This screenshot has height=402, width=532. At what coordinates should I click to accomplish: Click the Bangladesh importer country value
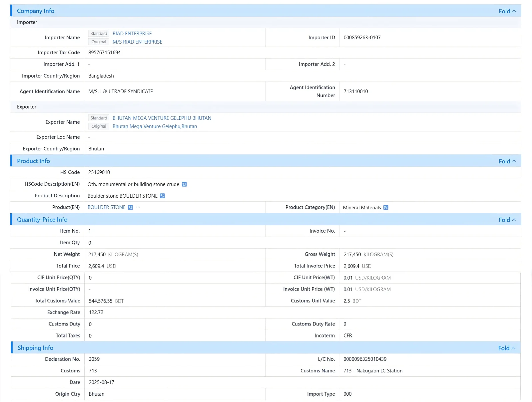pyautogui.click(x=101, y=76)
